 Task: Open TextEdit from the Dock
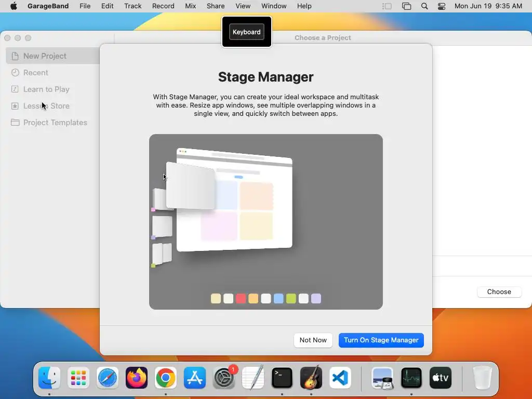pyautogui.click(x=253, y=378)
